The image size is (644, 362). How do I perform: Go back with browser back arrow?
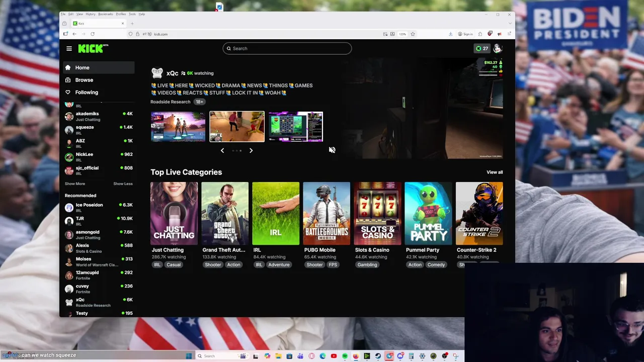(74, 34)
